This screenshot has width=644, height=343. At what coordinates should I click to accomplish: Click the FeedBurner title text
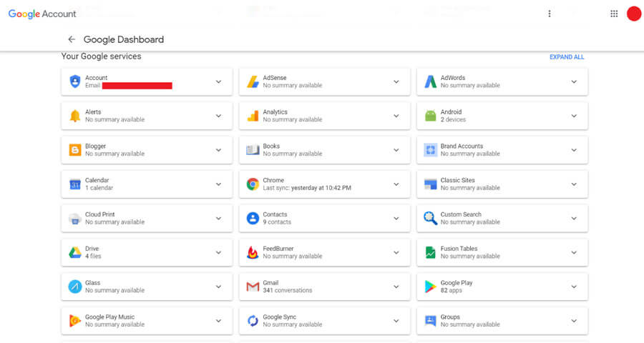click(x=278, y=249)
